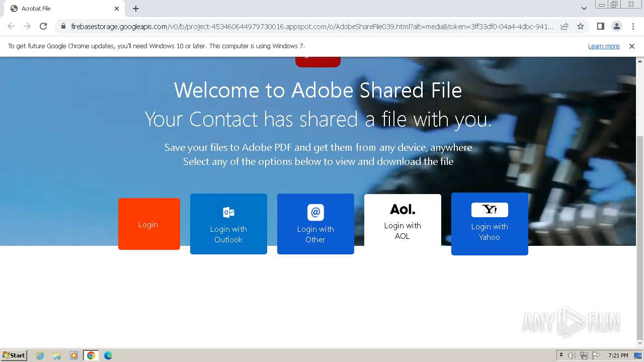Click the orange Login button
Image resolution: width=644 pixels, height=362 pixels.
149,224
